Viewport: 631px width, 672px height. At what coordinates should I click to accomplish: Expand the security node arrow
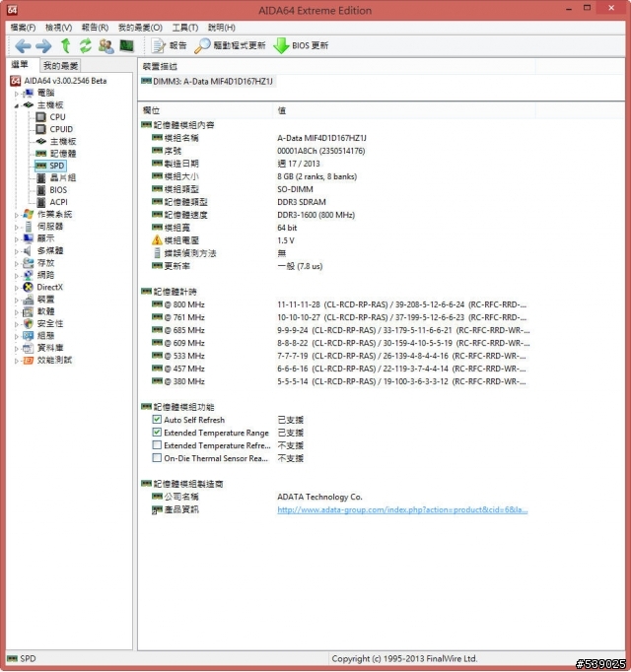tap(17, 324)
